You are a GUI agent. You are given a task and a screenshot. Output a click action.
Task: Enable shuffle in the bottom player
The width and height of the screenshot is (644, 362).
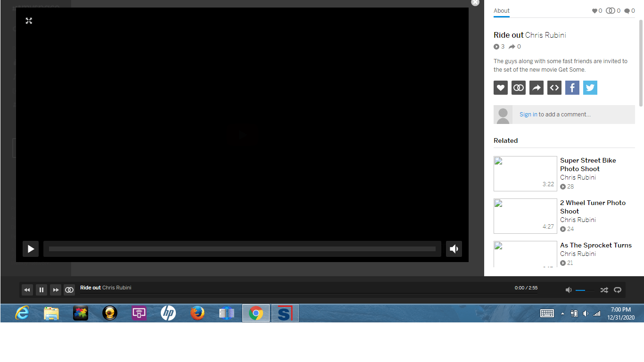604,290
